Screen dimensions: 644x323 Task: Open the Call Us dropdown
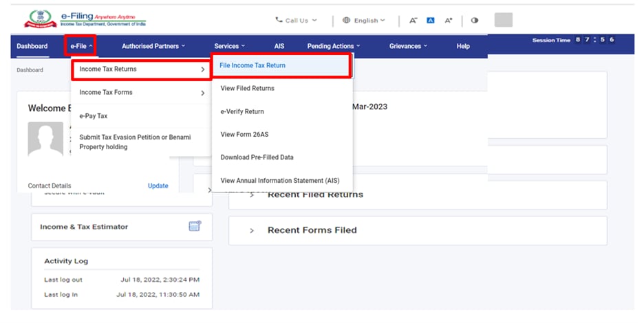(x=297, y=21)
